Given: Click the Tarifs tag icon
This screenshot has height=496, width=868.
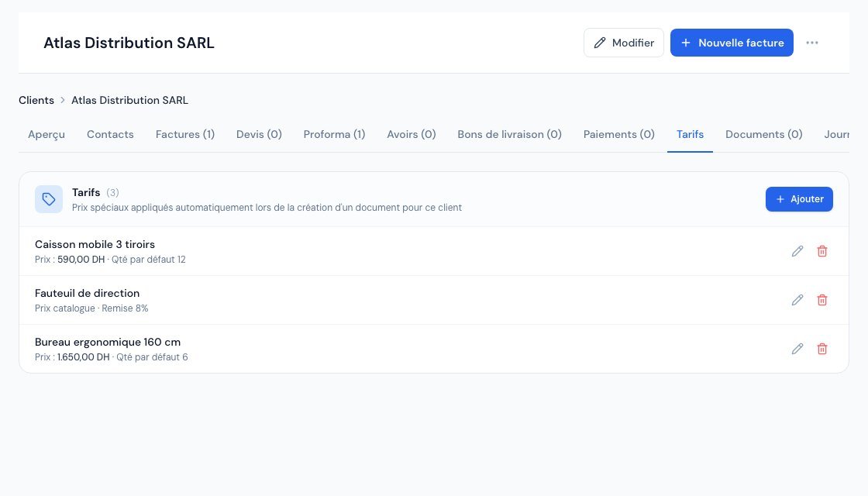Looking at the screenshot, I should 49,199.
